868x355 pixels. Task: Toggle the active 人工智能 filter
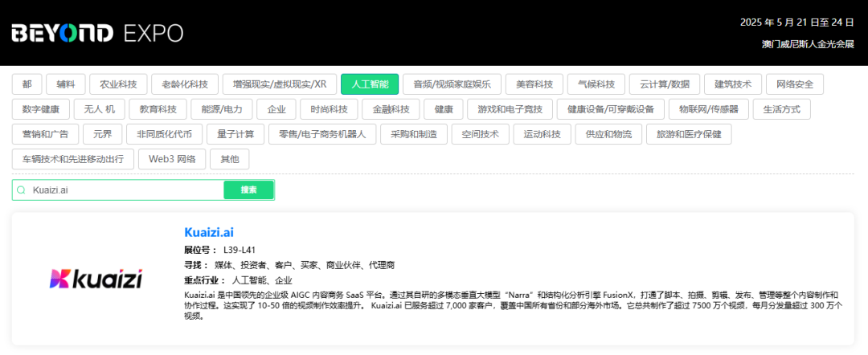pos(370,84)
